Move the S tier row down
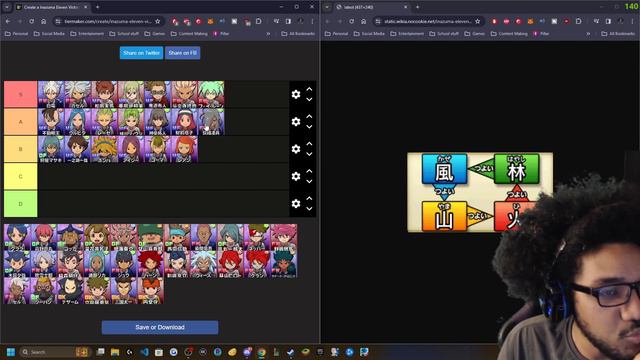Viewport: 640px width, 360px height. click(309, 100)
